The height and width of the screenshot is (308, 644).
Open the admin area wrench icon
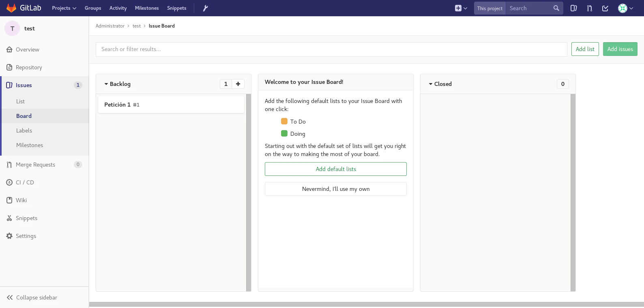tap(205, 8)
